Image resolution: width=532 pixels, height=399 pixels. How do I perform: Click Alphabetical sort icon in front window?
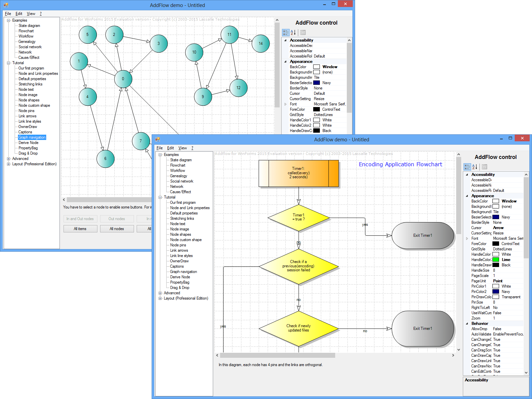coord(475,167)
